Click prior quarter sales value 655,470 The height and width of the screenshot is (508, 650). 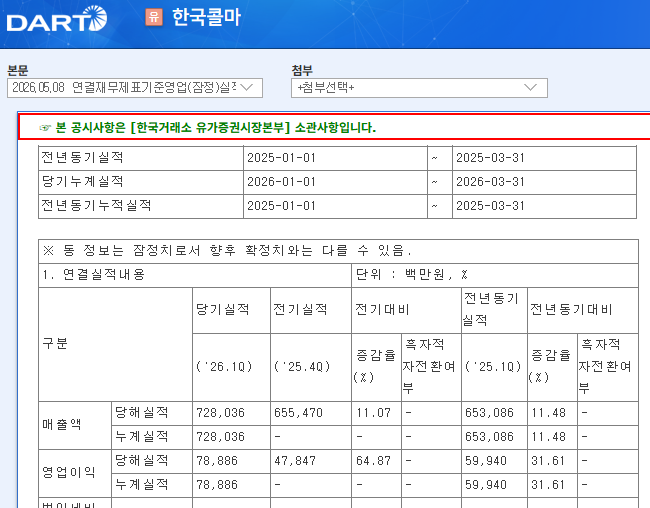[298, 413]
